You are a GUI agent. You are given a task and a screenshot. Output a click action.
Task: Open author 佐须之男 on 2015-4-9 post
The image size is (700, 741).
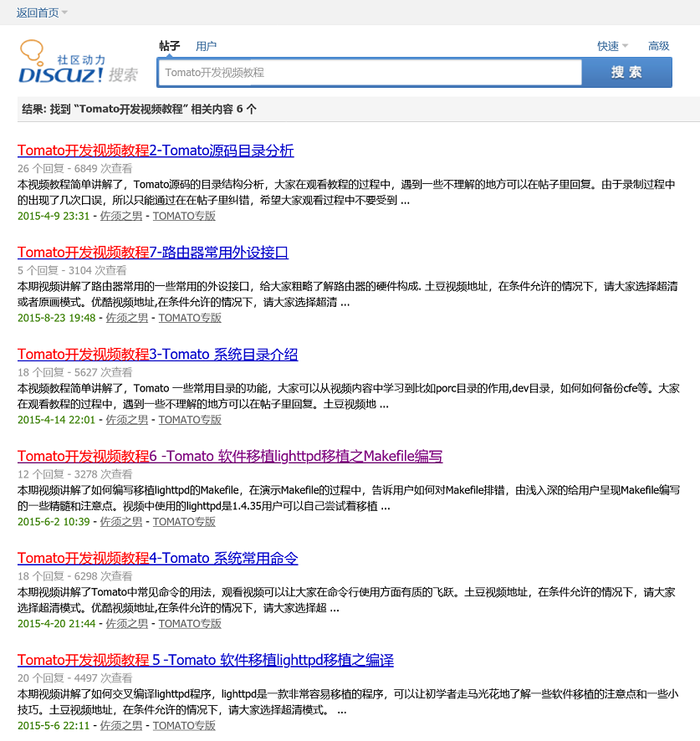pos(121,216)
